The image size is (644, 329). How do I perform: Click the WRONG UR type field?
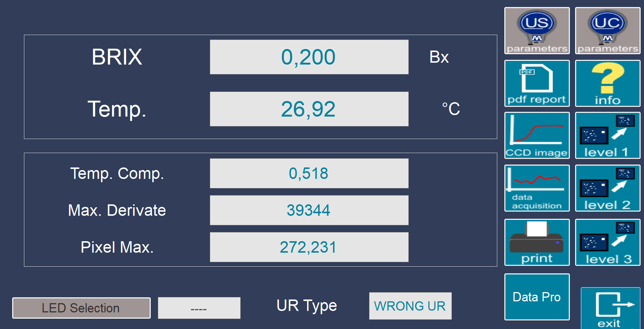click(410, 306)
